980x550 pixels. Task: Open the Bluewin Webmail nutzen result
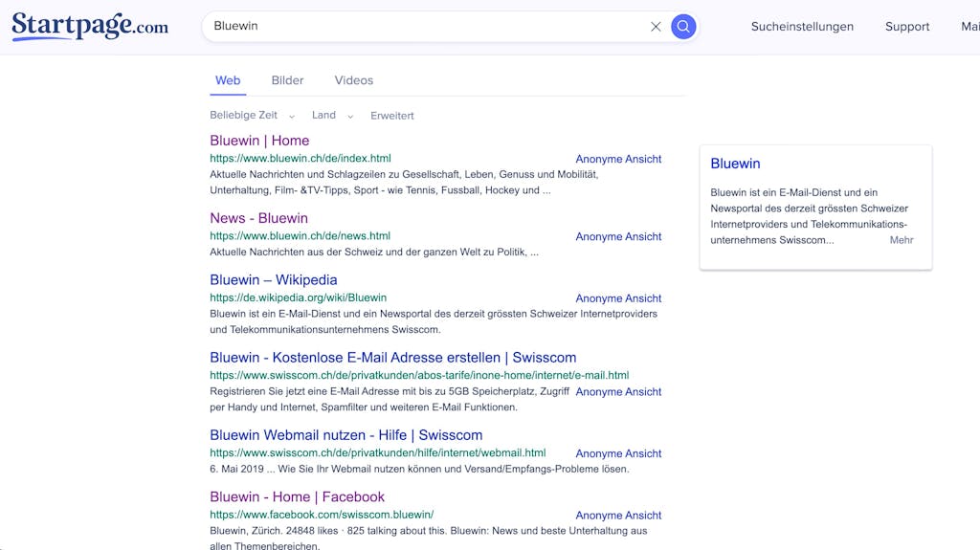(x=345, y=435)
